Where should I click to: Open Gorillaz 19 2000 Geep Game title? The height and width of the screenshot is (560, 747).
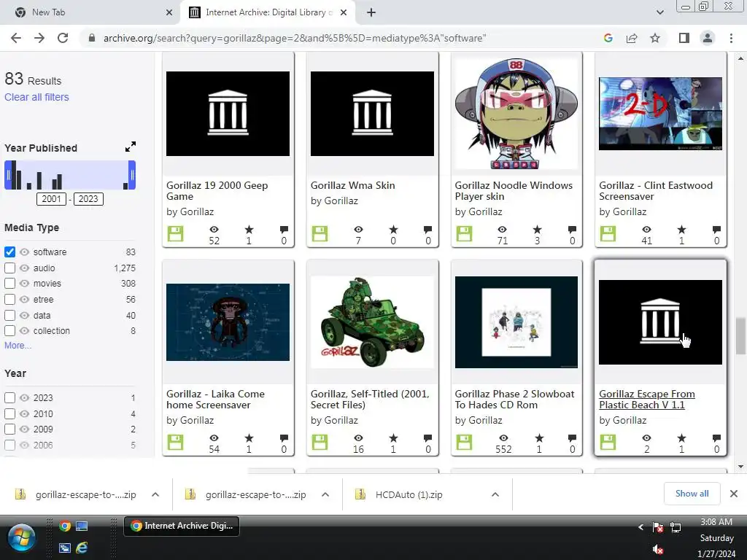click(217, 191)
